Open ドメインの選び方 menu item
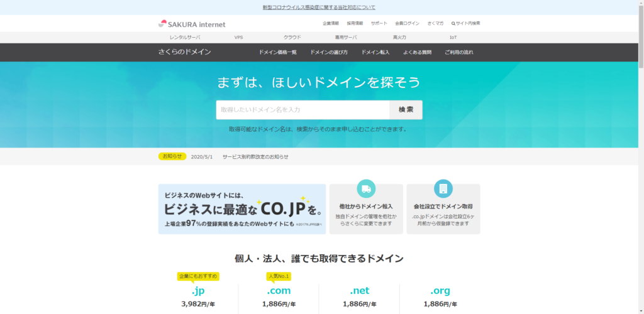This screenshot has width=644, height=314. pos(329,53)
